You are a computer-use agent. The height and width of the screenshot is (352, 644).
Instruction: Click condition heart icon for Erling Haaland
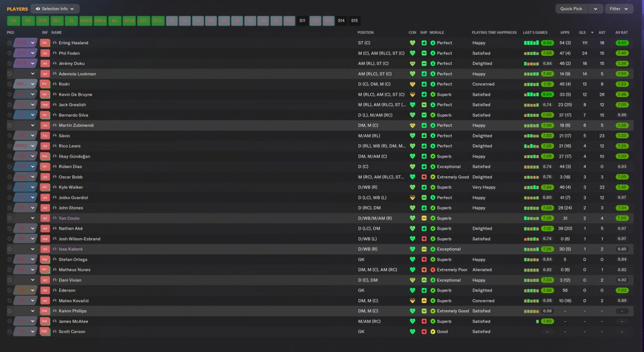point(413,43)
